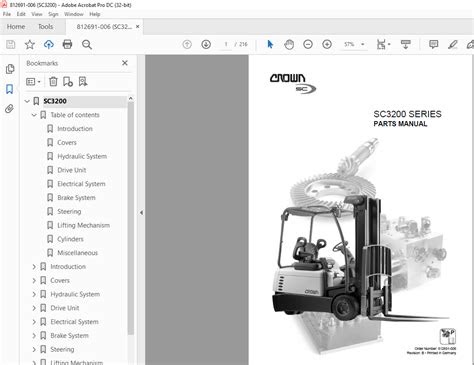Viewport: 474px width, 365px height.
Task: Choose the Selection arrow tool
Action: [270, 44]
